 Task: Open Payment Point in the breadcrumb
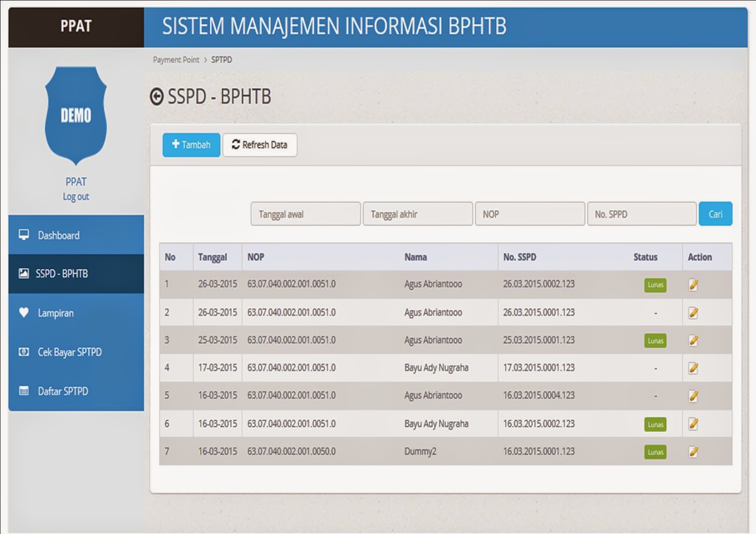(175, 59)
